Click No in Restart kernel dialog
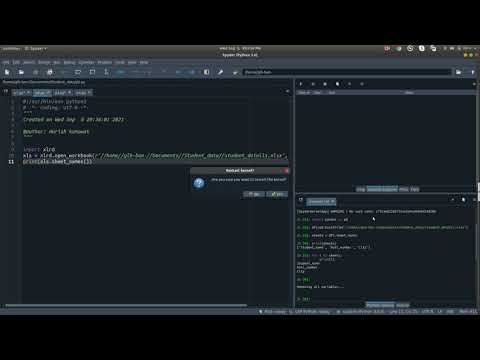The image size is (480, 360). click(x=254, y=194)
